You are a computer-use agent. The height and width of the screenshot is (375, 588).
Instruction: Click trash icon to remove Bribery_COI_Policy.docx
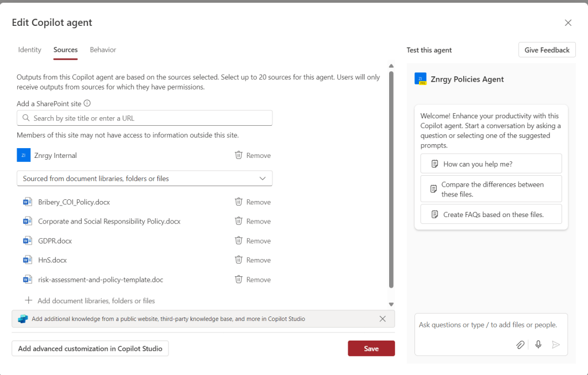click(x=239, y=202)
